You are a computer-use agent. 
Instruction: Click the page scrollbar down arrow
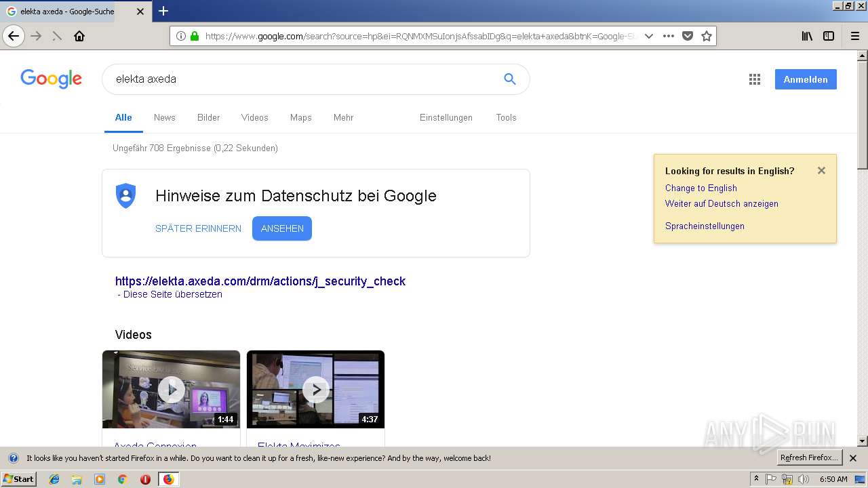[x=863, y=441]
